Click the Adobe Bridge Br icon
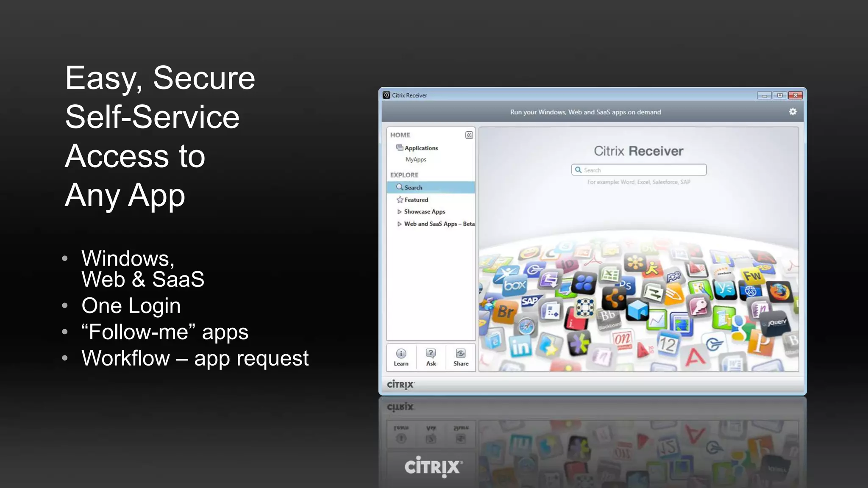This screenshot has height=488, width=868. click(506, 311)
